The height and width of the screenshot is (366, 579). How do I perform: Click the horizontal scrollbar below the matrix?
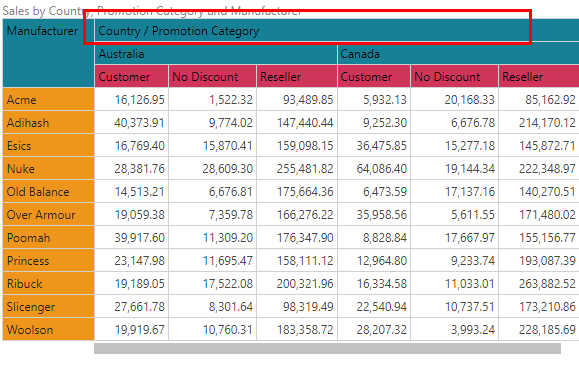327,348
